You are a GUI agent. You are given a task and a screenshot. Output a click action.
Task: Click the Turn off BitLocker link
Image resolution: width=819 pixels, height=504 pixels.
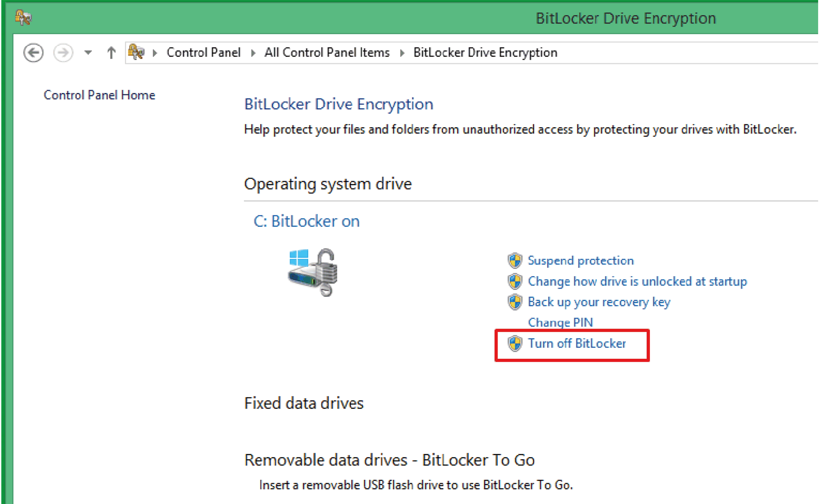577,344
